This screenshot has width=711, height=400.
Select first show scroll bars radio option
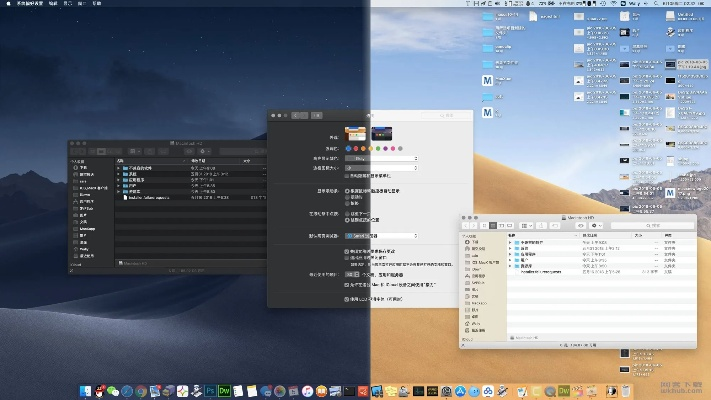click(346, 189)
